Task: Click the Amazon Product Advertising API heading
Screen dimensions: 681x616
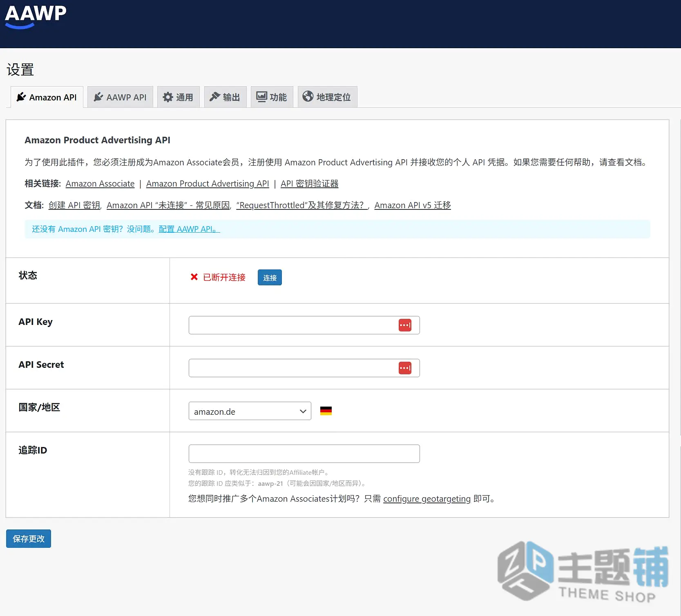Action: (x=98, y=140)
